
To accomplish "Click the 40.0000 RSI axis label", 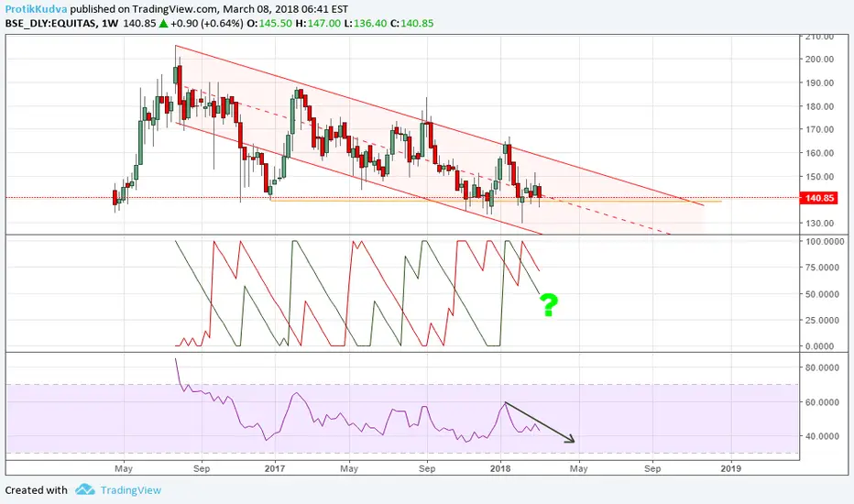I will tap(823, 436).
